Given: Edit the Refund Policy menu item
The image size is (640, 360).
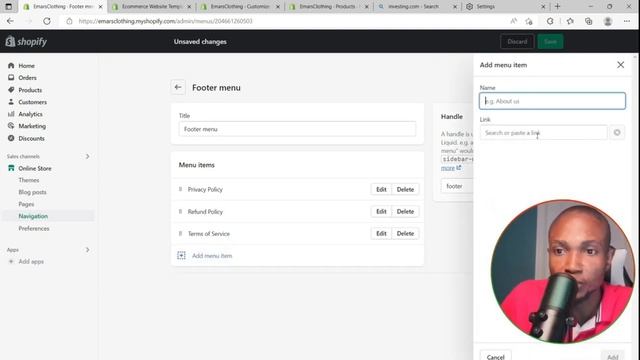Looking at the screenshot, I should 381,211.
